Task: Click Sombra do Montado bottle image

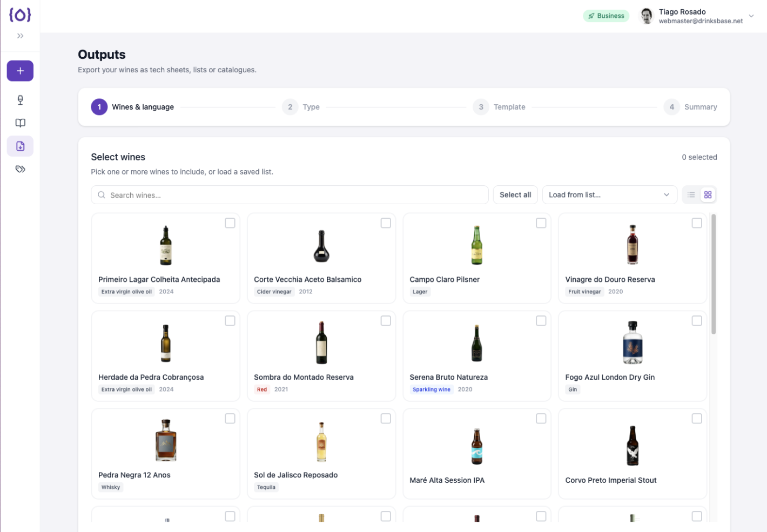Action: click(x=321, y=342)
